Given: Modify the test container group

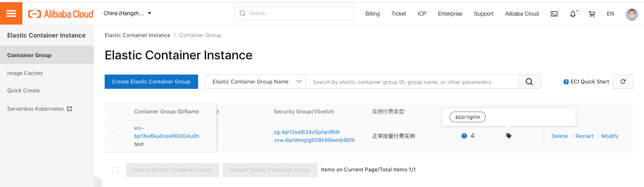Looking at the screenshot, I should pyautogui.click(x=610, y=136).
